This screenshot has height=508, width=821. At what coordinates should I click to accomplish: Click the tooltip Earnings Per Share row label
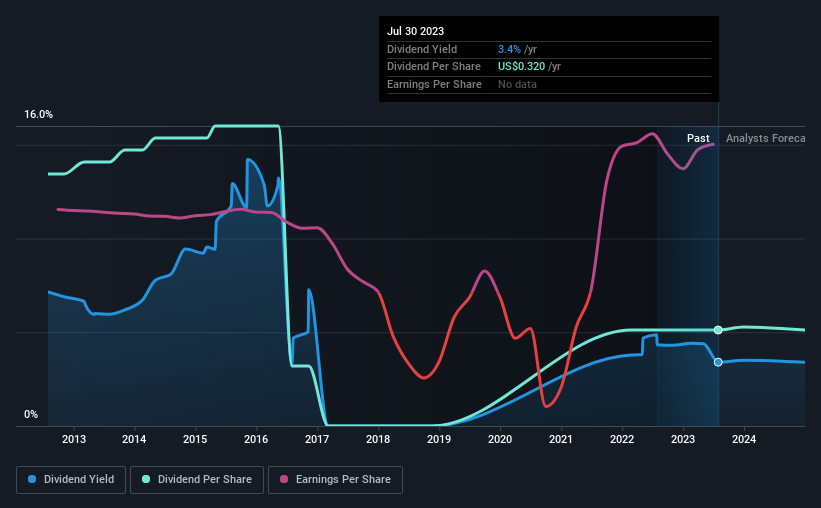click(x=434, y=84)
